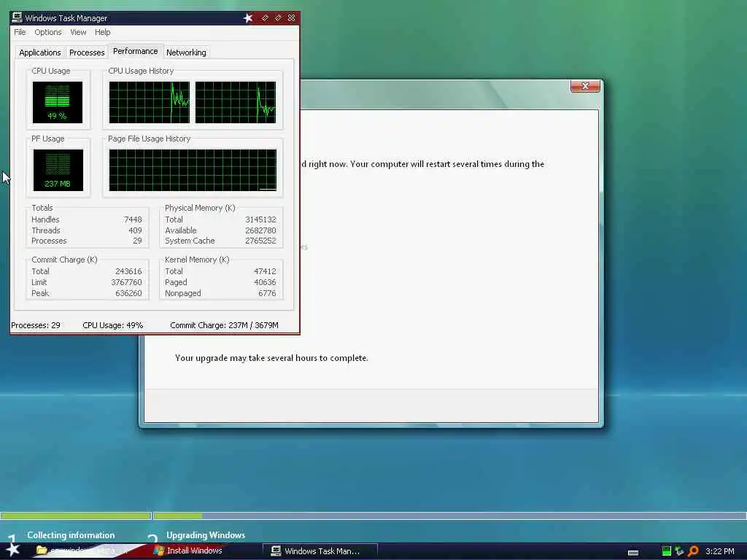Click the second CPU Usage History graph
The image size is (747, 560).
[x=236, y=102]
